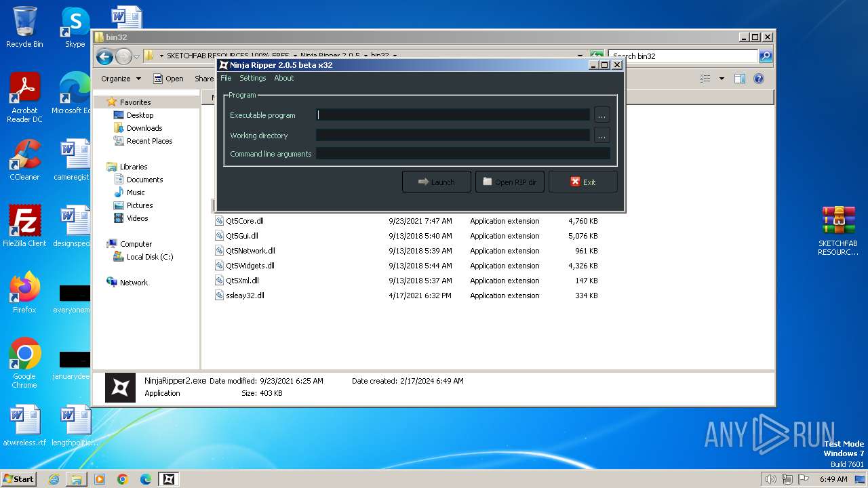
Task: Select the CCleaner desktop shortcut
Action: pos(24,160)
